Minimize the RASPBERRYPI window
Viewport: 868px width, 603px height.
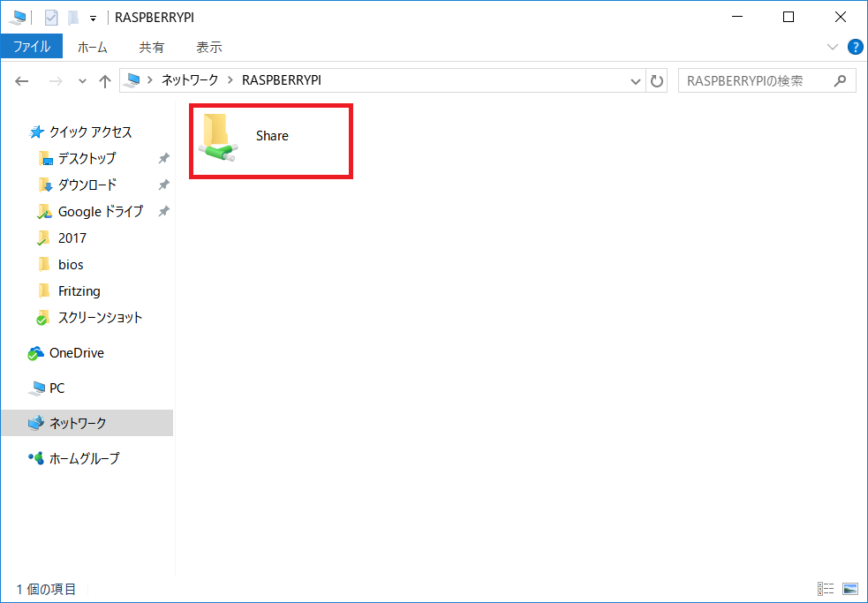click(x=736, y=17)
